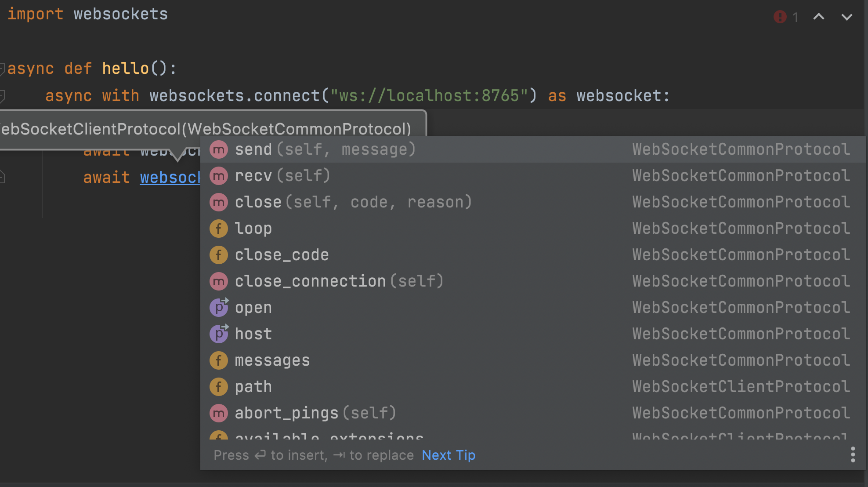Collapse the async def hello fold marker

pos(2,69)
